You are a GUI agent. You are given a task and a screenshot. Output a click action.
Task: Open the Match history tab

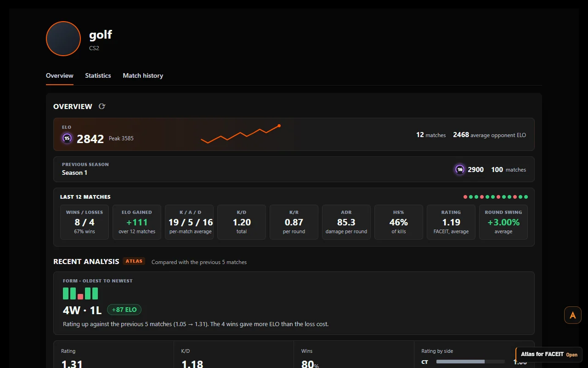pyautogui.click(x=143, y=75)
